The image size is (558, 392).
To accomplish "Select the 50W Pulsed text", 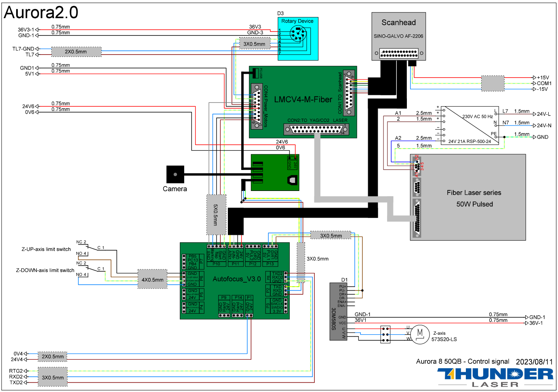I will pos(475,204).
